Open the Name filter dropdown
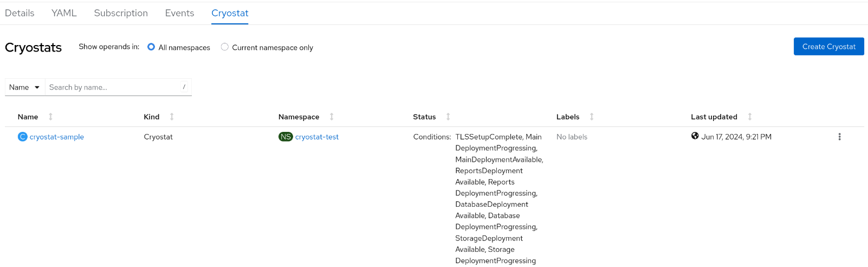Screen dimensions: 868x267 tap(24, 87)
